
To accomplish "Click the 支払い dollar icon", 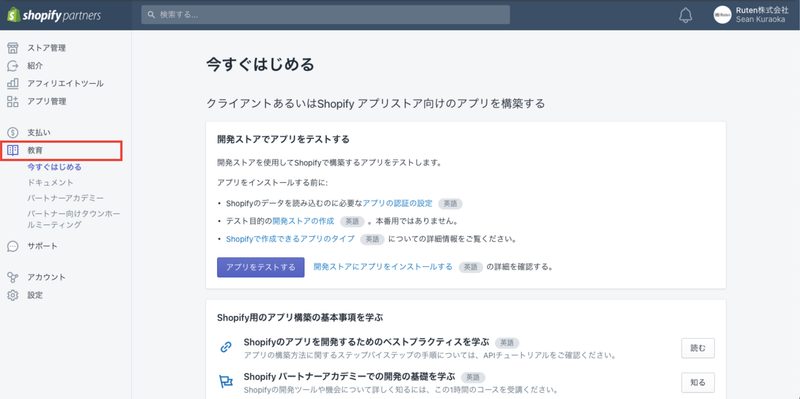I will pyautogui.click(x=13, y=133).
